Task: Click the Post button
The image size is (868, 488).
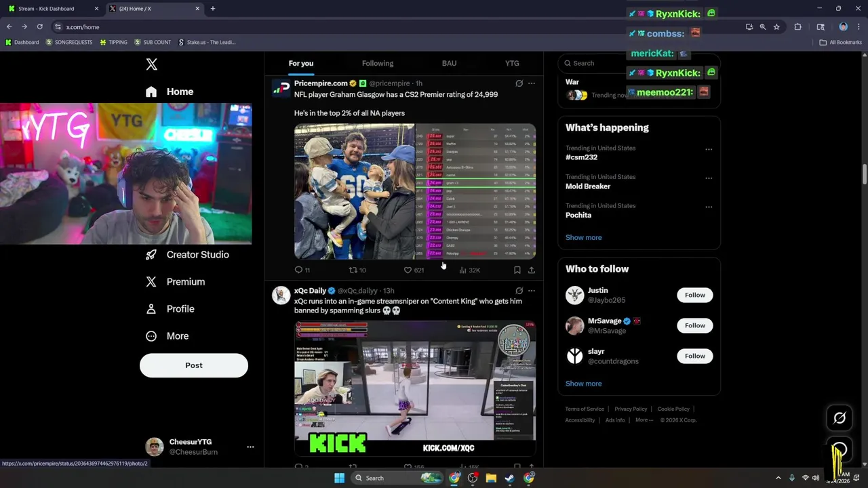Action: 194,365
